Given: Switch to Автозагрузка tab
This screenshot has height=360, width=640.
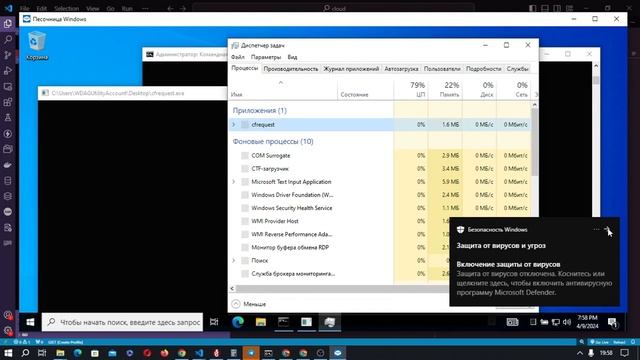Looking at the screenshot, I should pos(401,69).
